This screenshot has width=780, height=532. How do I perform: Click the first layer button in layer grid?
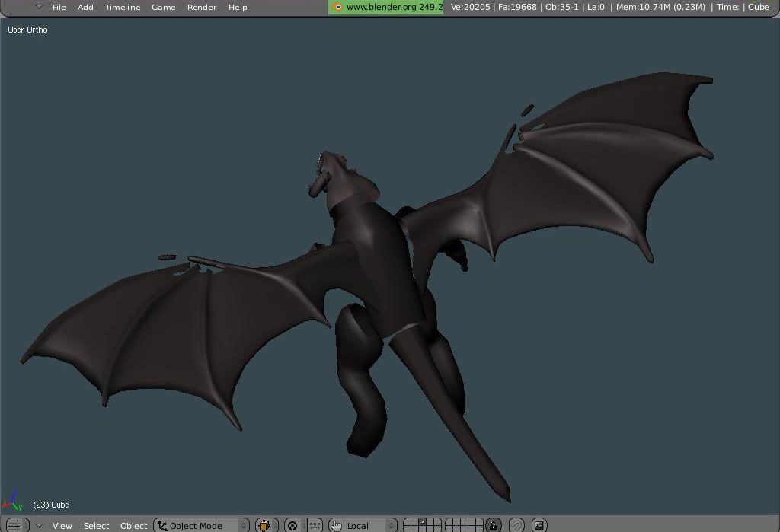point(408,522)
